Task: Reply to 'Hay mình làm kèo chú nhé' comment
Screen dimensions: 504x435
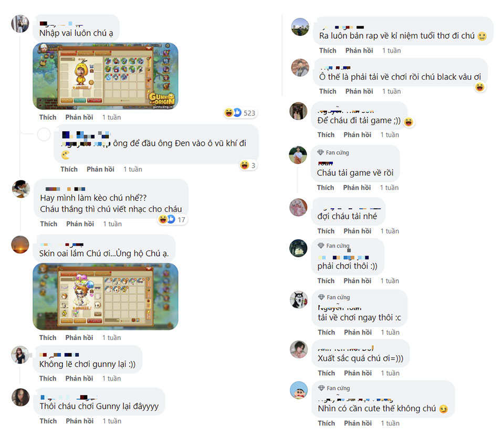Action: (80, 224)
